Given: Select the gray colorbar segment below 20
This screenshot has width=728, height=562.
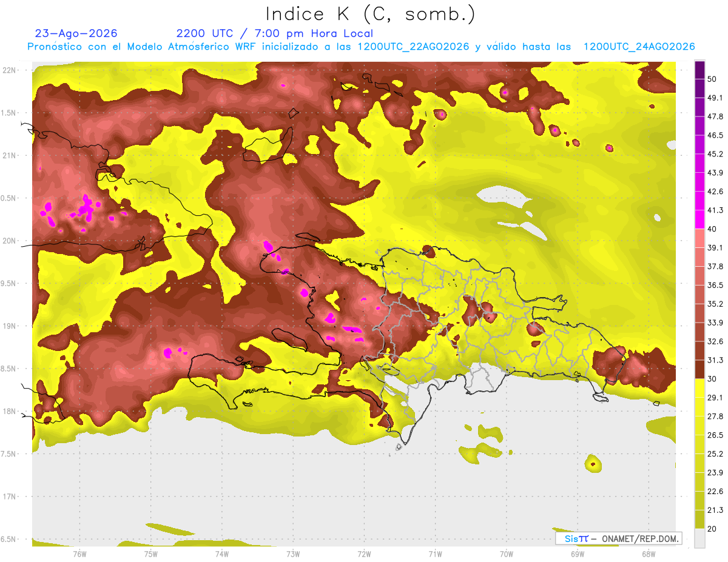Looking at the screenshot, I should coord(699,538).
